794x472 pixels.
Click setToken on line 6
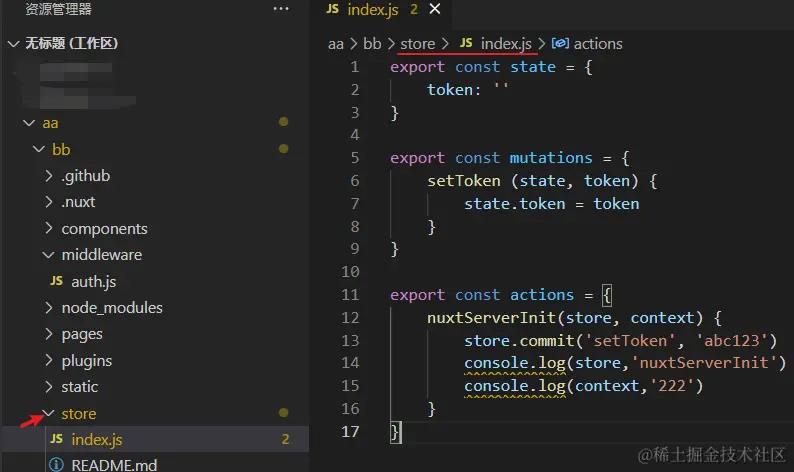coord(464,181)
